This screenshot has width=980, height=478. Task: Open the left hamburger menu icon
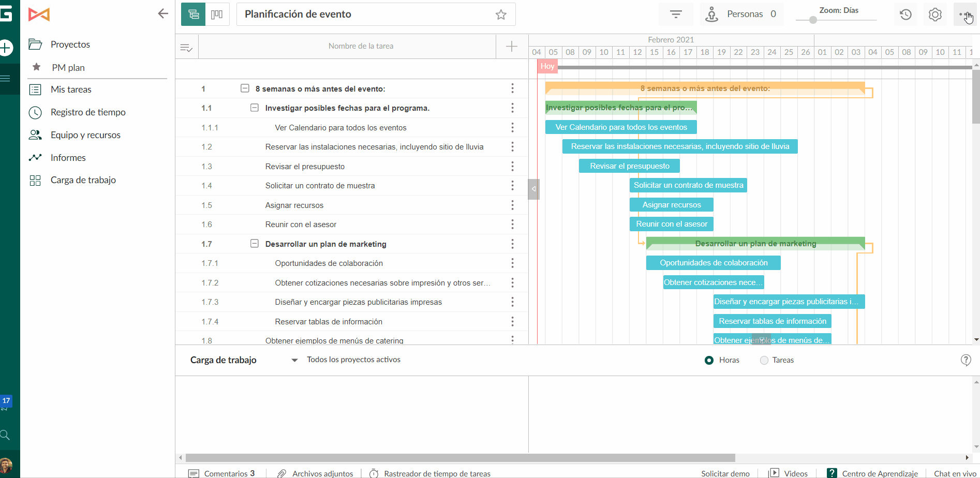5,78
